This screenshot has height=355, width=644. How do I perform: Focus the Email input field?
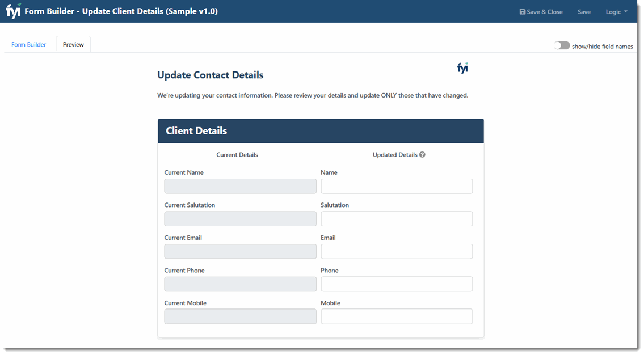coord(397,252)
